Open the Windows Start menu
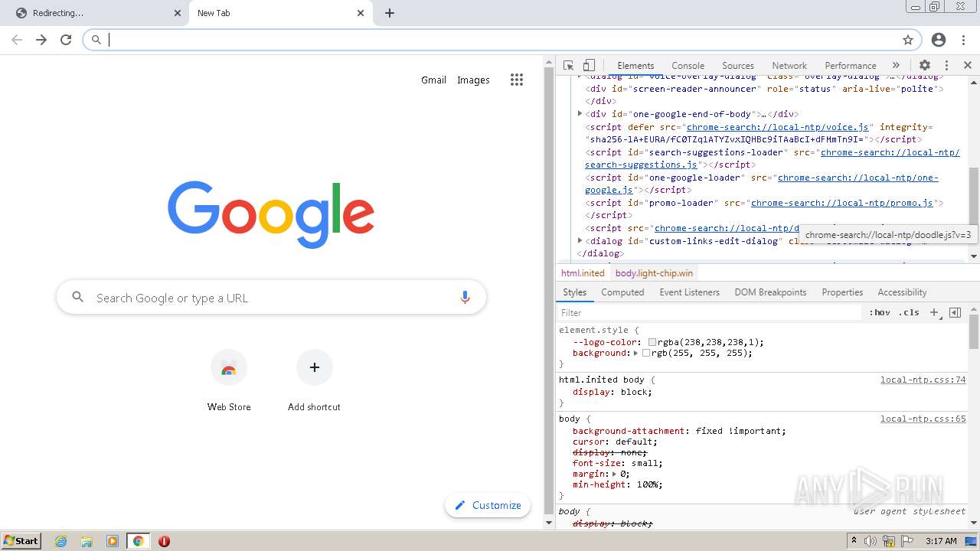 coord(21,541)
